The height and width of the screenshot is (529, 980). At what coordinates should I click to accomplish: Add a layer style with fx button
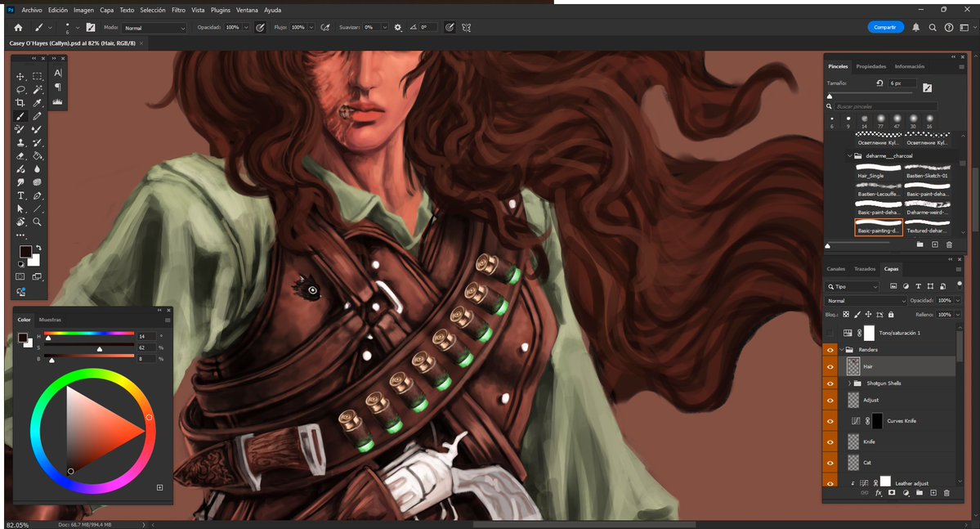coord(878,493)
